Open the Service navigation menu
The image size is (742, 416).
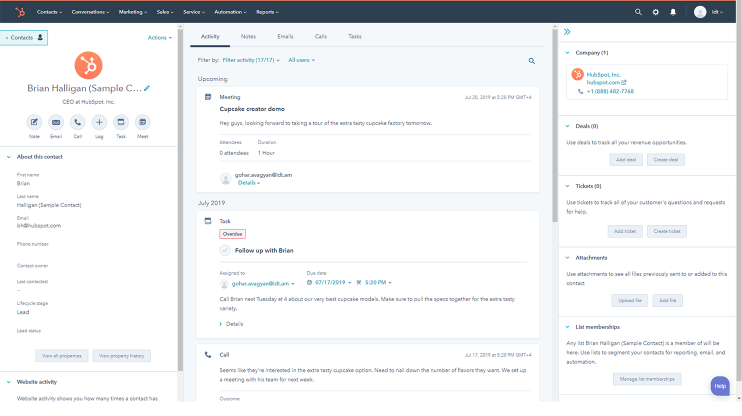click(194, 12)
